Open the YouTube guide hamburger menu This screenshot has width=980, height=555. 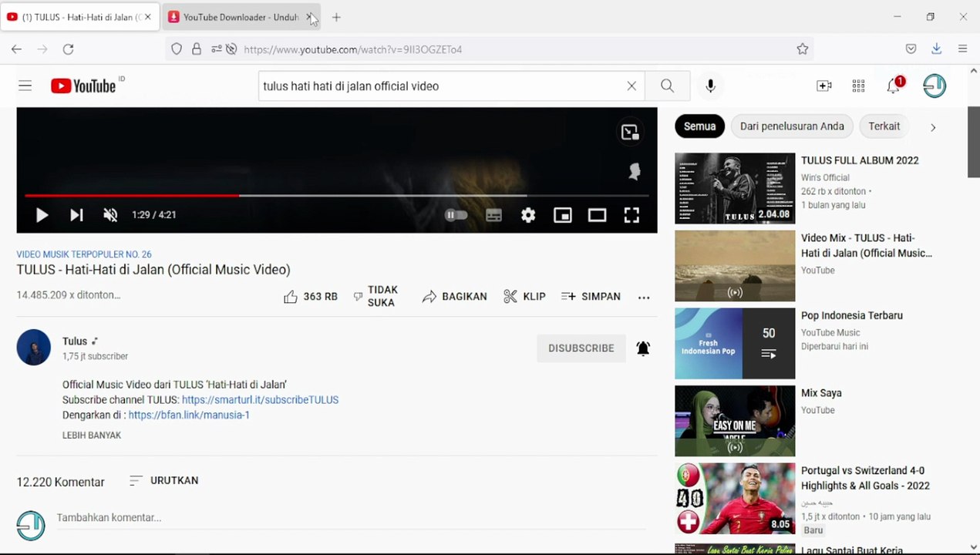click(25, 86)
